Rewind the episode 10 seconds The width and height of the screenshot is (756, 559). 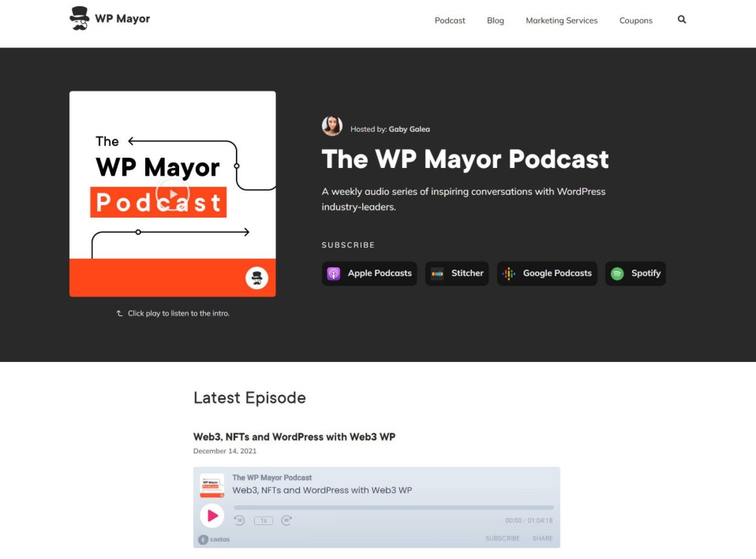click(240, 520)
